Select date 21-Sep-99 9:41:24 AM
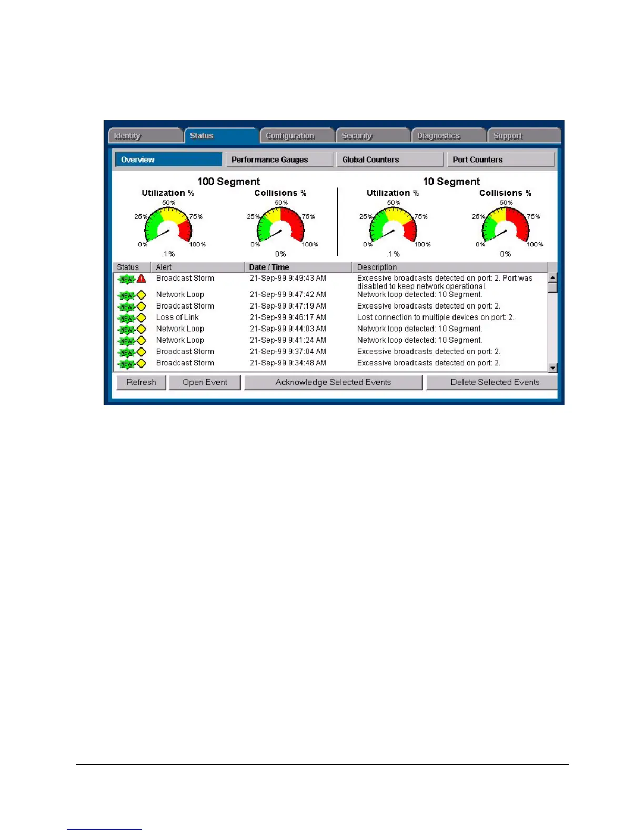This screenshot has width=644, height=834. [x=288, y=341]
